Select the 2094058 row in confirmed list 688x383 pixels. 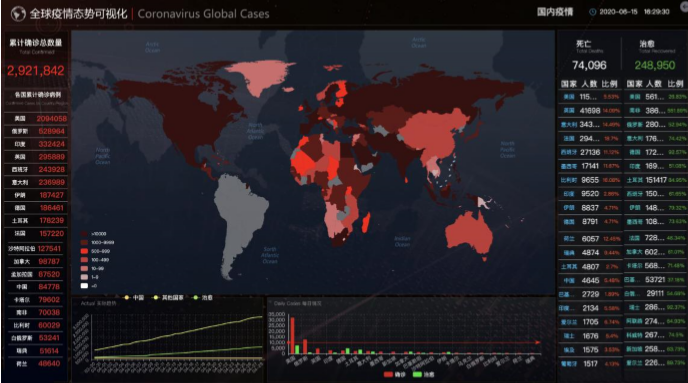pyautogui.click(x=36, y=118)
